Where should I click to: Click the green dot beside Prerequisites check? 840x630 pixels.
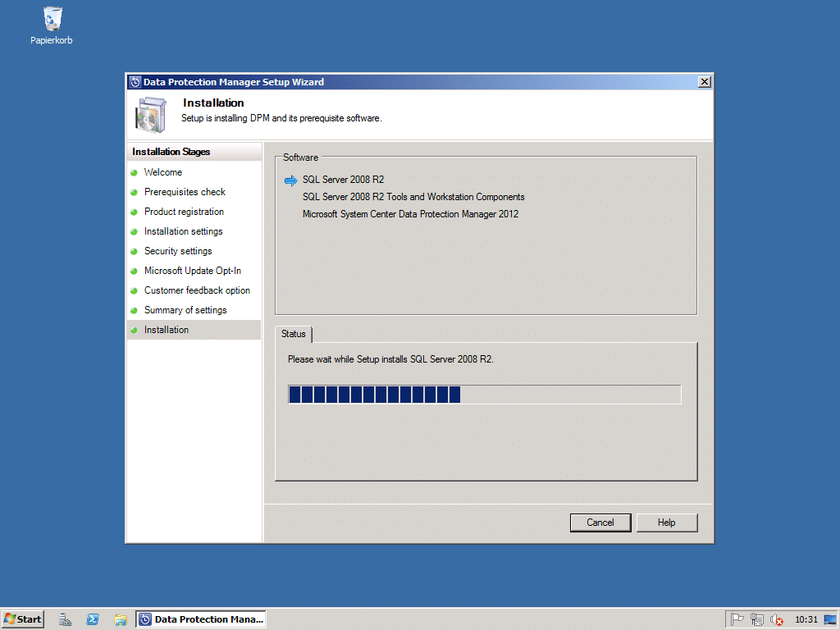134,192
